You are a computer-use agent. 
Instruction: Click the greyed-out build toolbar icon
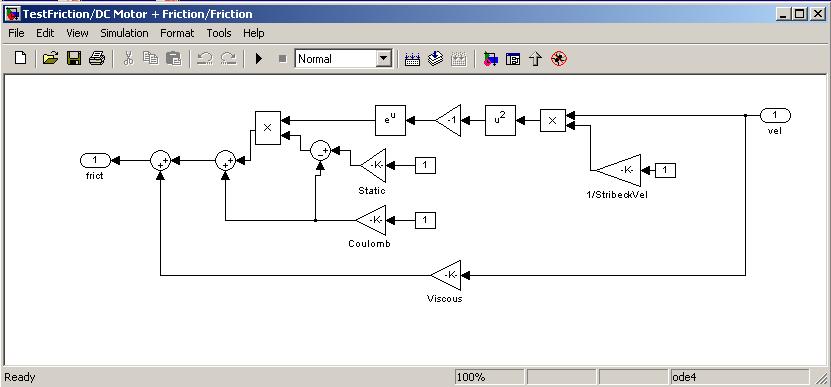(x=458, y=59)
